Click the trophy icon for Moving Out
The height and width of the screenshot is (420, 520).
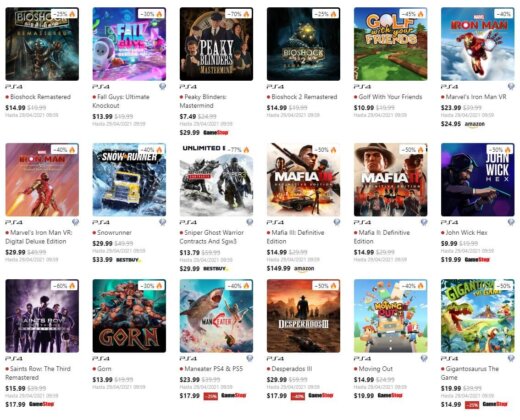coord(424,358)
